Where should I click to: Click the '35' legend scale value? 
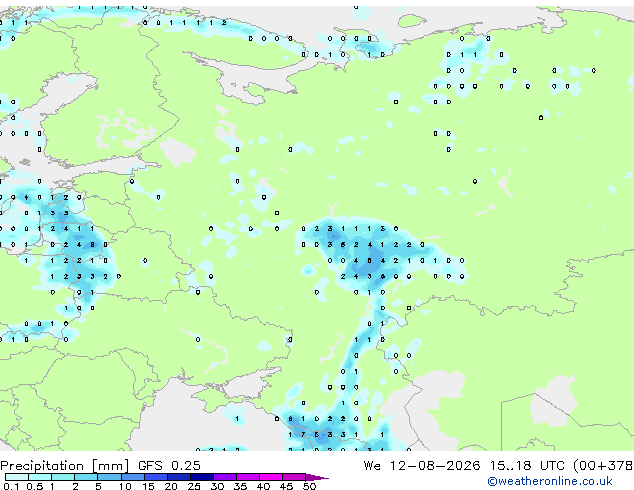pyautogui.click(x=240, y=486)
